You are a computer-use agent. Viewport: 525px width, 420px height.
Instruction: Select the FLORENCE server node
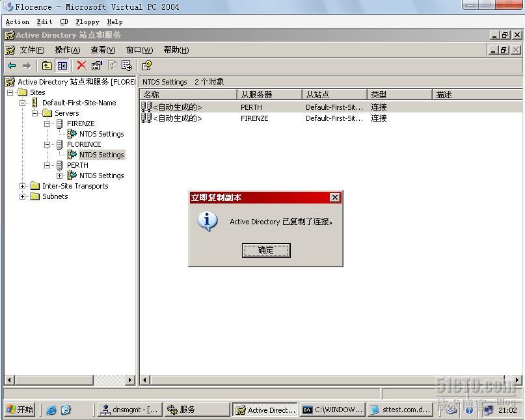pos(84,144)
